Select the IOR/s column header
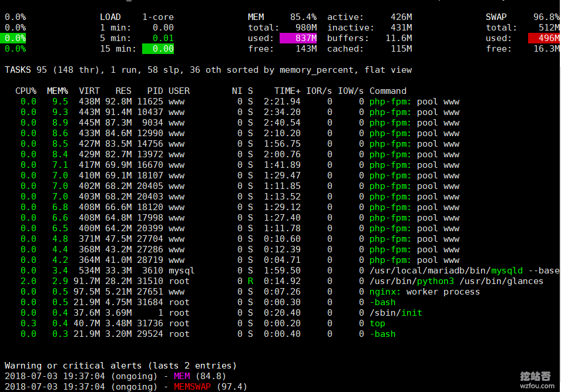The image size is (561, 392). [319, 91]
